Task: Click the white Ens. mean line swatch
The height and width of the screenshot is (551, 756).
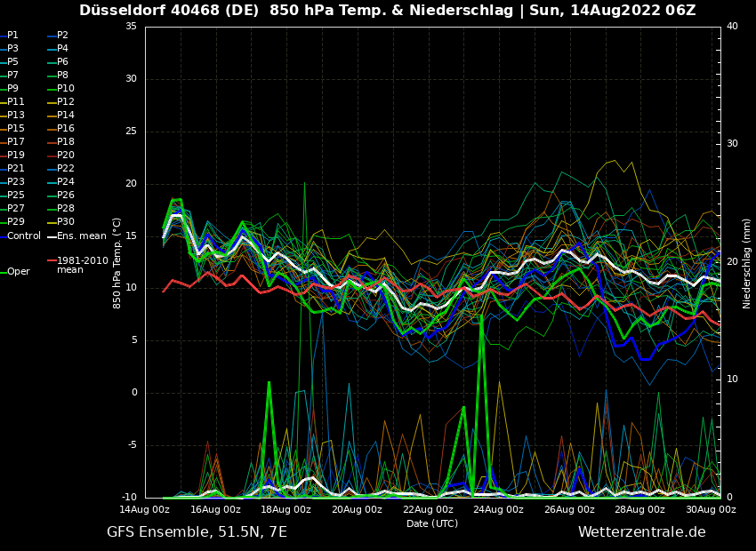Action: pyautogui.click(x=52, y=236)
